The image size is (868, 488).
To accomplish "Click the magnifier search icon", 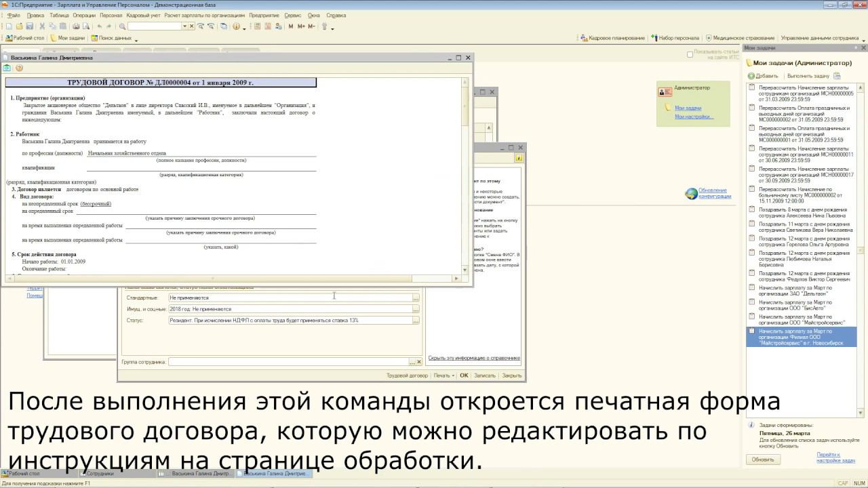I will point(122,26).
